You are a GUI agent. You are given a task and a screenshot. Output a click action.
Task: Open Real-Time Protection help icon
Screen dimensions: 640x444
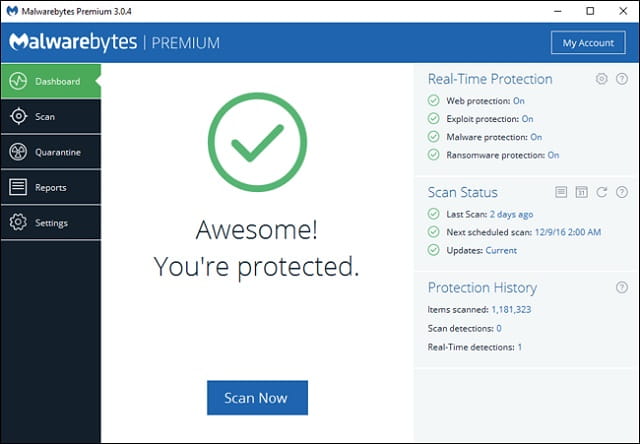point(622,78)
